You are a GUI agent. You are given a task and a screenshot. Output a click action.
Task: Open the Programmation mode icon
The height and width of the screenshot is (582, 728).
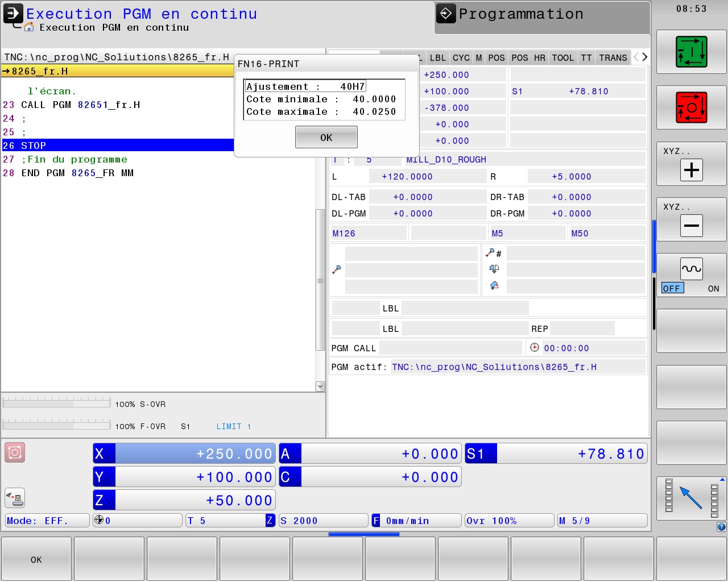(x=446, y=14)
